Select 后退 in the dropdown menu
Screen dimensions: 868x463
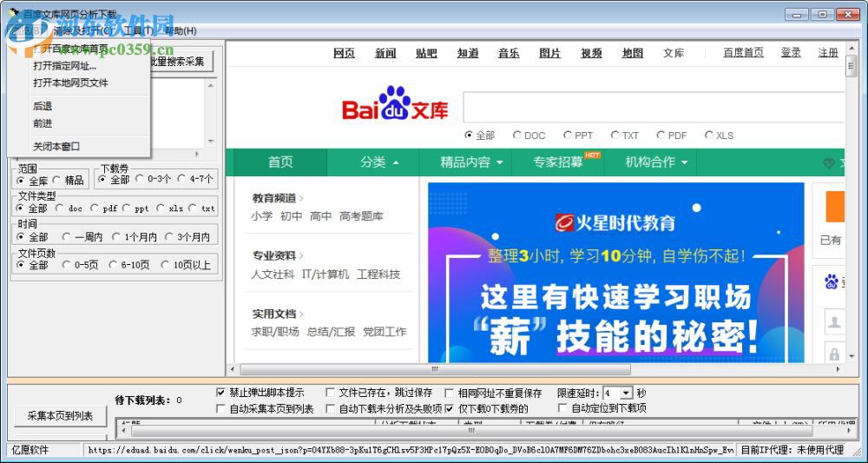pyautogui.click(x=43, y=106)
